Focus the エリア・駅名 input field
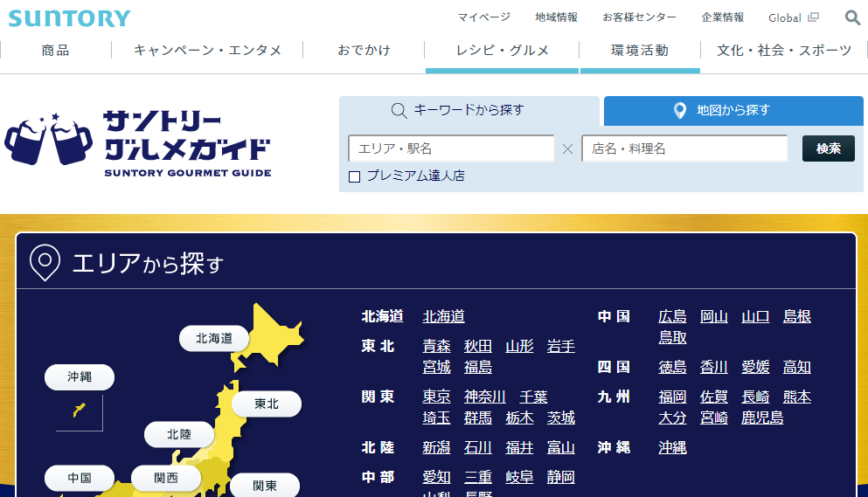This screenshot has width=868, height=497. [x=451, y=148]
